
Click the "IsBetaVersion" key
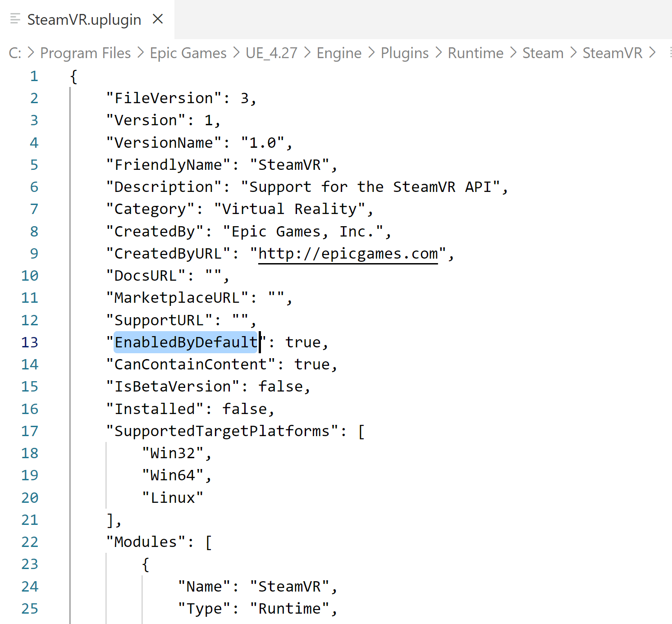click(x=173, y=387)
